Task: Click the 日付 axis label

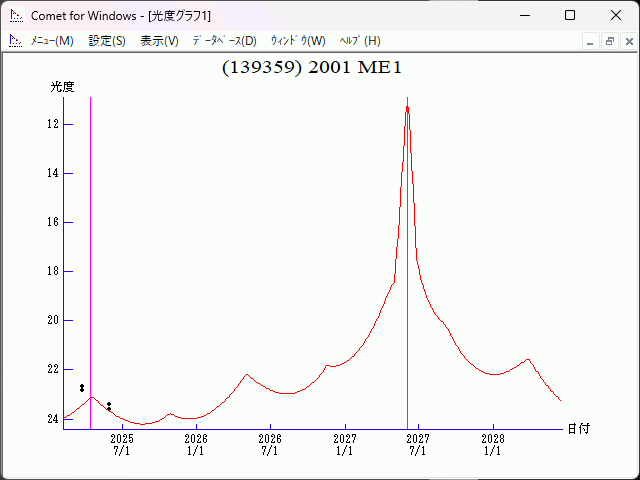Action: pyautogui.click(x=578, y=428)
